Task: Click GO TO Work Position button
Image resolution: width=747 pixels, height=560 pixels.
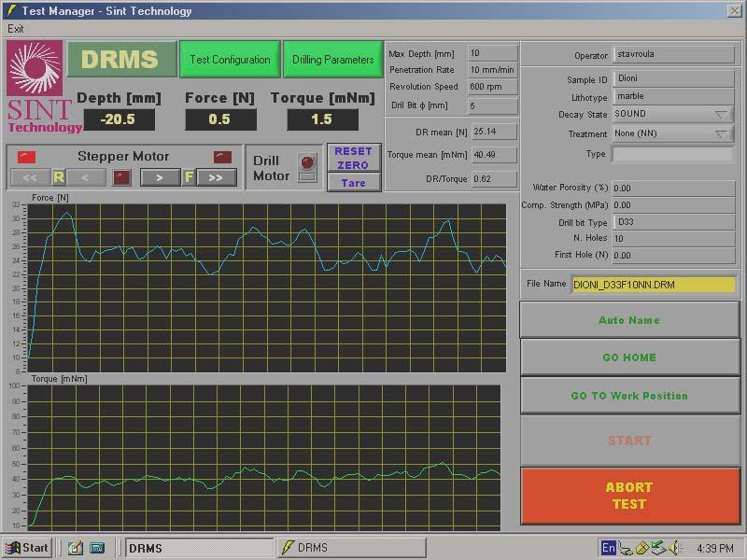Action: tap(629, 396)
